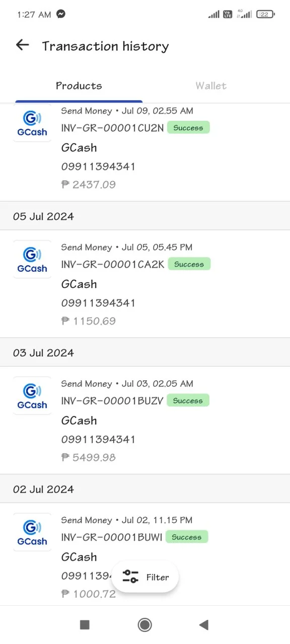The width and height of the screenshot is (290, 644).
Task: Open the Filter button
Action: [x=145, y=577]
